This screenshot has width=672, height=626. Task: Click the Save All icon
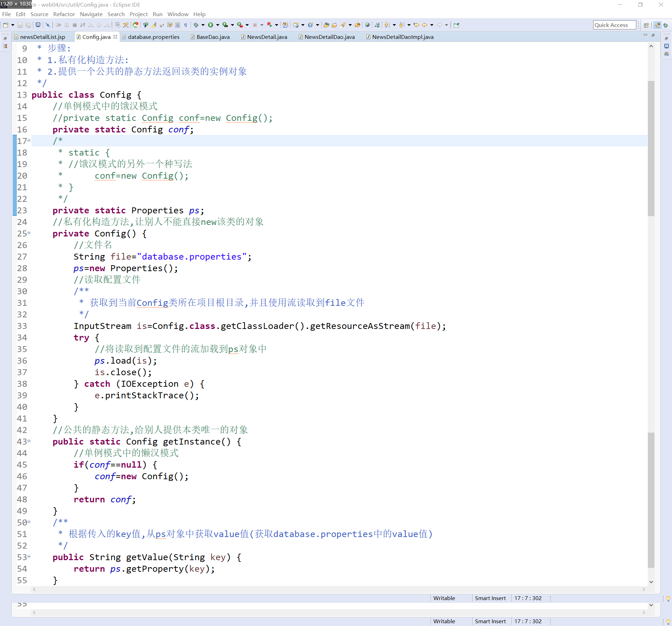(28, 25)
